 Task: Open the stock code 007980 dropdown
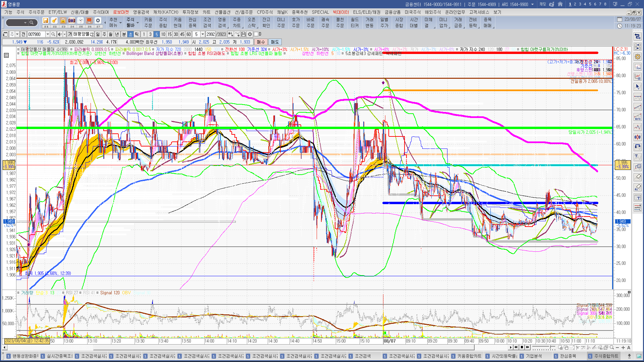47,34
